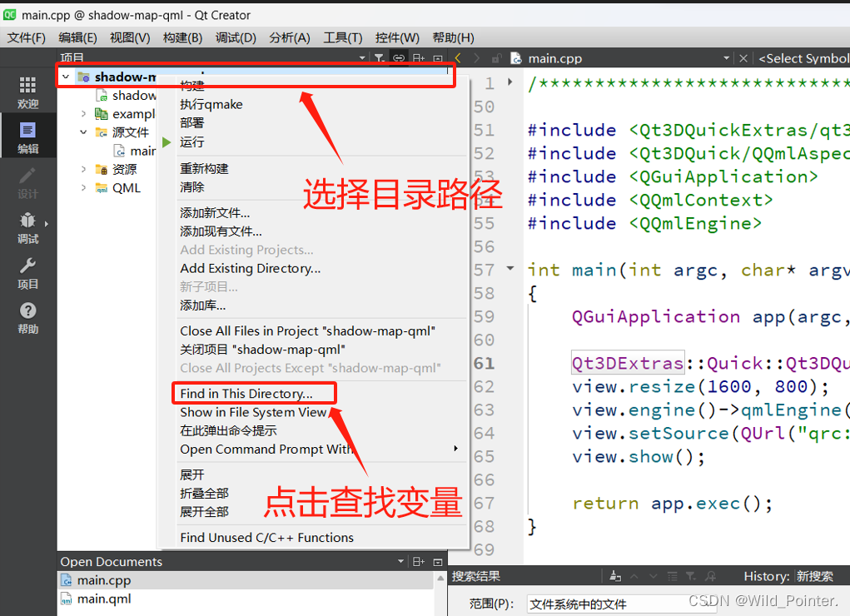Open the Select Symbol combo box
850x616 pixels.
803,58
